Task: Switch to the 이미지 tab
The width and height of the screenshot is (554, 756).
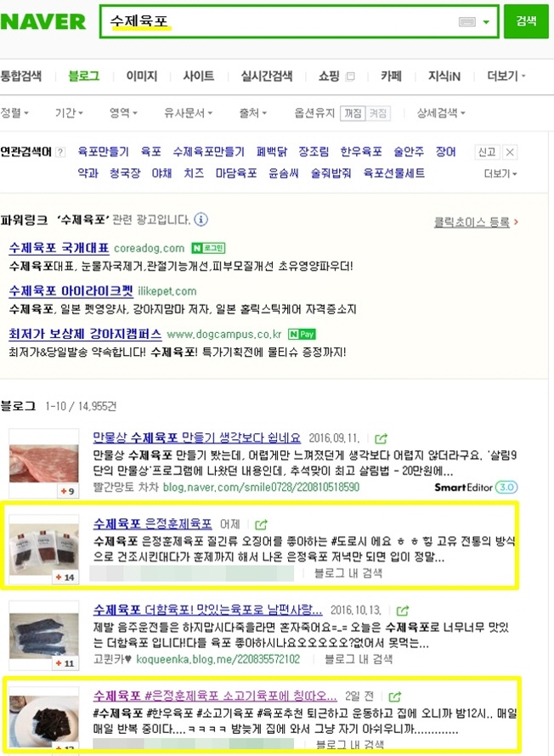Action: 142,76
